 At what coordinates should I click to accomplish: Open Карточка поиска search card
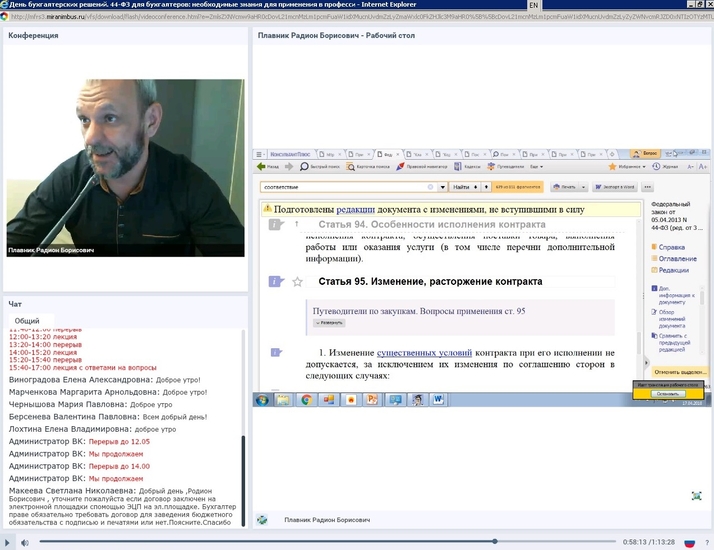[368, 167]
